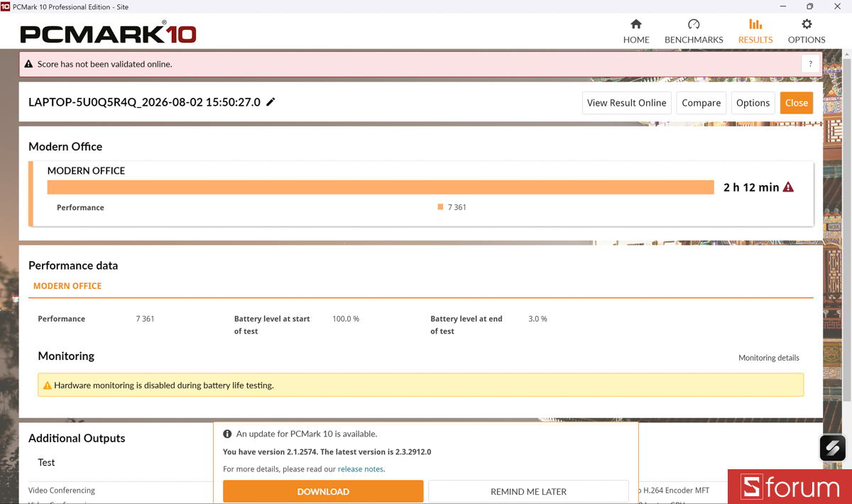Viewport: 852px width, 504px height.
Task: Click the 2 h 12 min result
Action: (751, 187)
